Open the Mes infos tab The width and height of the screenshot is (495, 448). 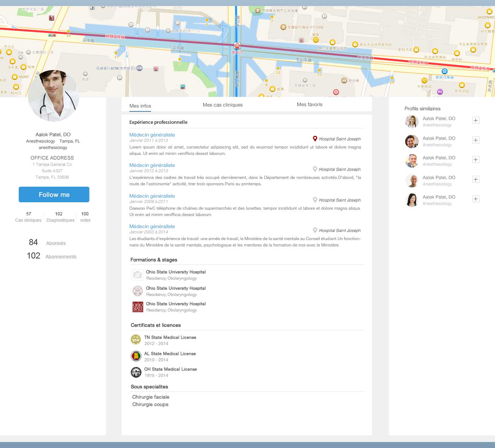tap(140, 106)
